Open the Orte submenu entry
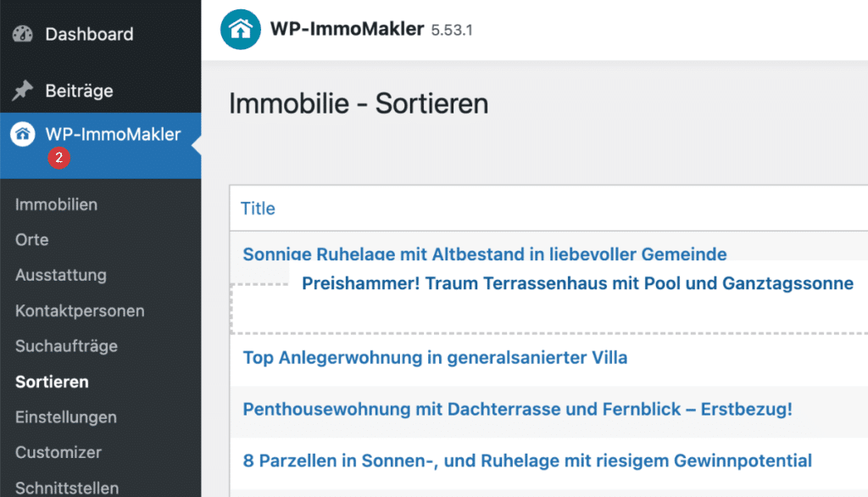This screenshot has height=497, width=868. point(32,240)
